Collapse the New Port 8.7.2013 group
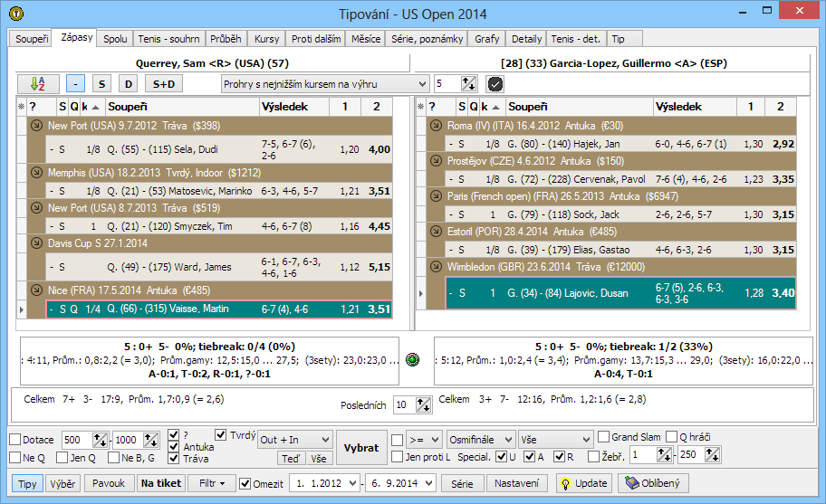826x504 pixels. (36, 207)
